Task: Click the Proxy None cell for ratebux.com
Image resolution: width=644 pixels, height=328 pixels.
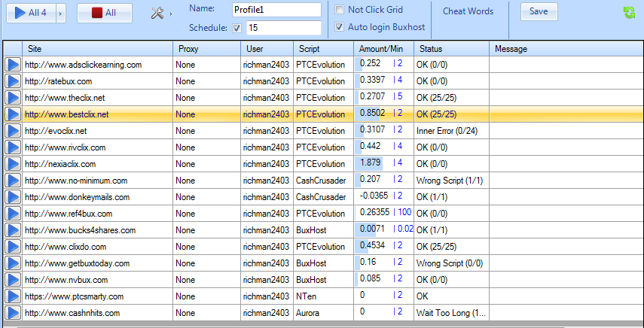Action: tap(207, 81)
